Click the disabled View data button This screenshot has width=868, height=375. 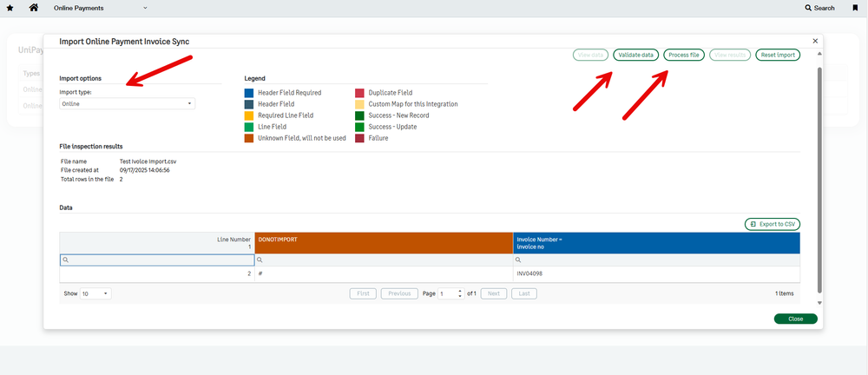(590, 55)
